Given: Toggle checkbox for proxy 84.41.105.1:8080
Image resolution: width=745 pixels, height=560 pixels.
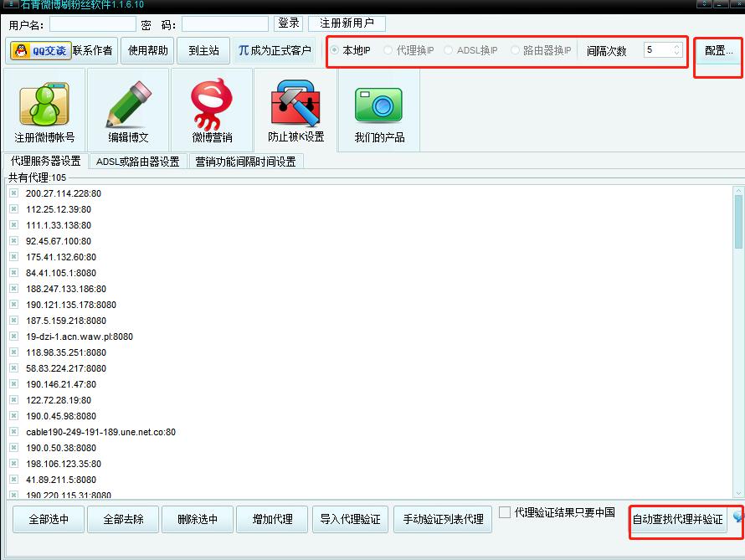Looking at the screenshot, I should click(x=13, y=273).
